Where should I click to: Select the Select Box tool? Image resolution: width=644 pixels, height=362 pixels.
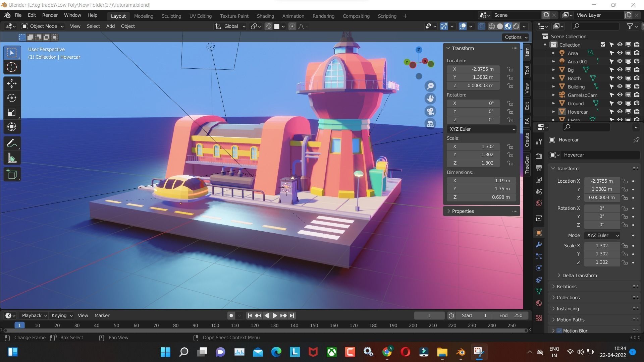click(x=12, y=53)
